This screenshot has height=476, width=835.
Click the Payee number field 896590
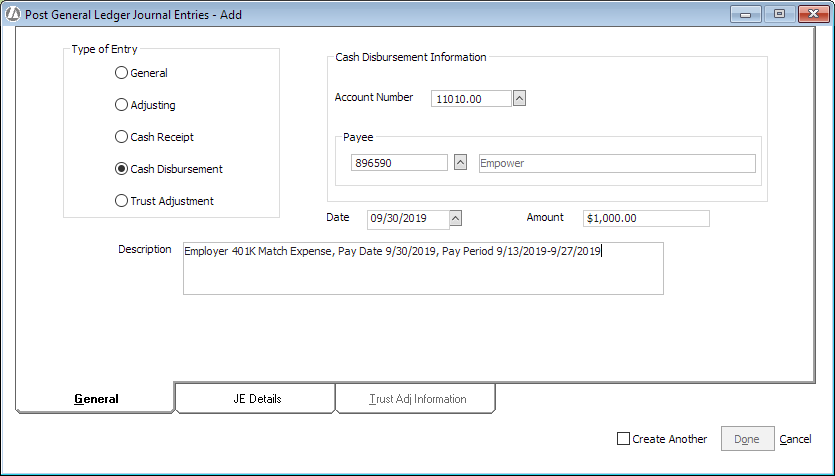[x=399, y=162]
